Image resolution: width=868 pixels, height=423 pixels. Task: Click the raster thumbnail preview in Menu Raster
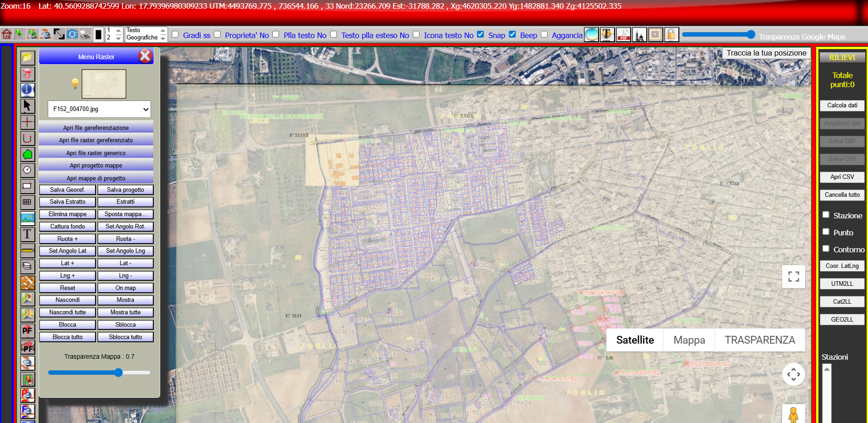pyautogui.click(x=104, y=84)
